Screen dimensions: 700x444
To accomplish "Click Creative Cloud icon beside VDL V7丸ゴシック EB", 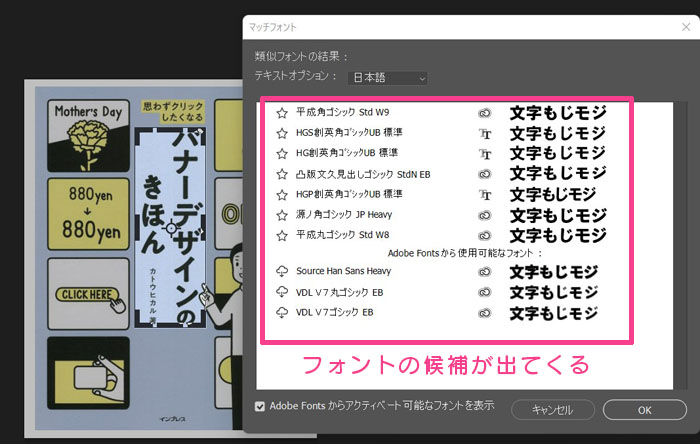I will pos(485,292).
